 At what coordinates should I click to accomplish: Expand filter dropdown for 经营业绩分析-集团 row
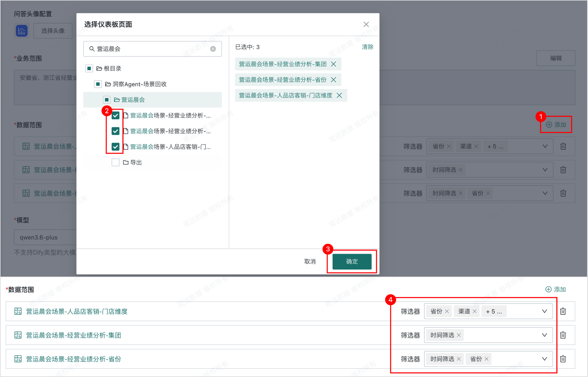point(545,335)
